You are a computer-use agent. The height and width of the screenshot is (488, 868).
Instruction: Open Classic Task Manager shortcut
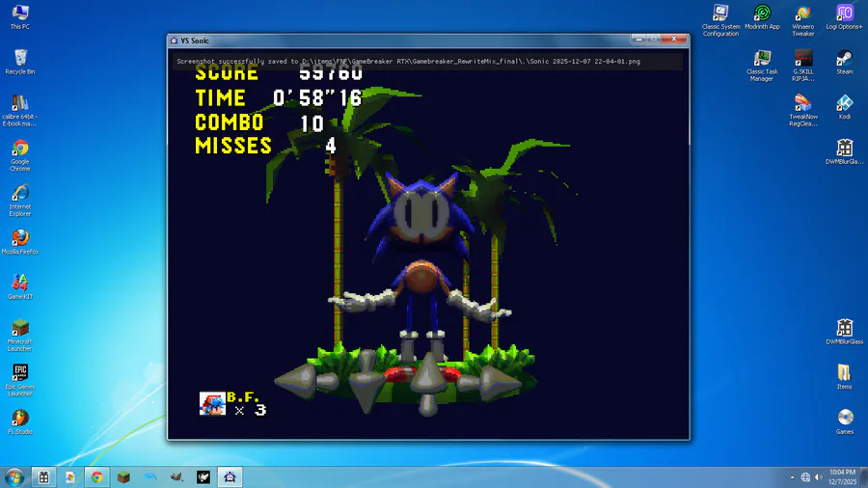coord(762,66)
